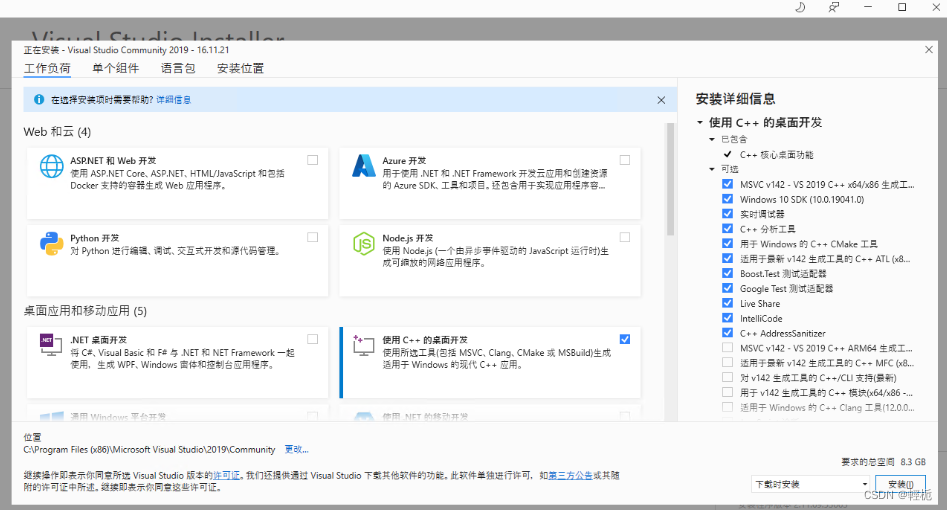
Task: Check C++ MFC for v142 build tools
Action: click(x=727, y=363)
